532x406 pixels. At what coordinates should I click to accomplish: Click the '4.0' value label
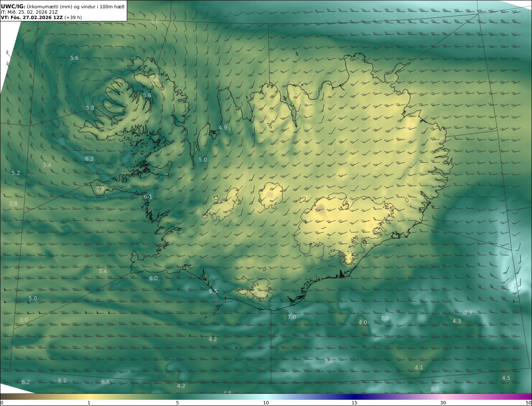[363, 322]
